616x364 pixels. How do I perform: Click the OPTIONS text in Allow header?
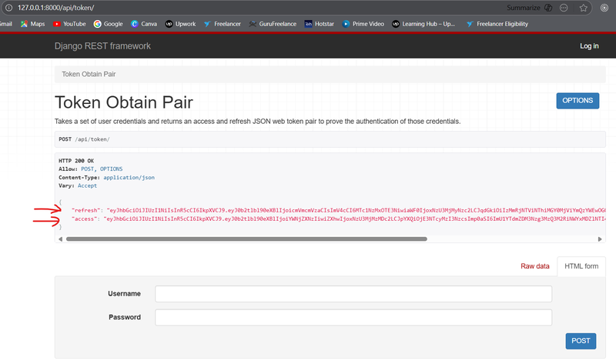coord(111,169)
